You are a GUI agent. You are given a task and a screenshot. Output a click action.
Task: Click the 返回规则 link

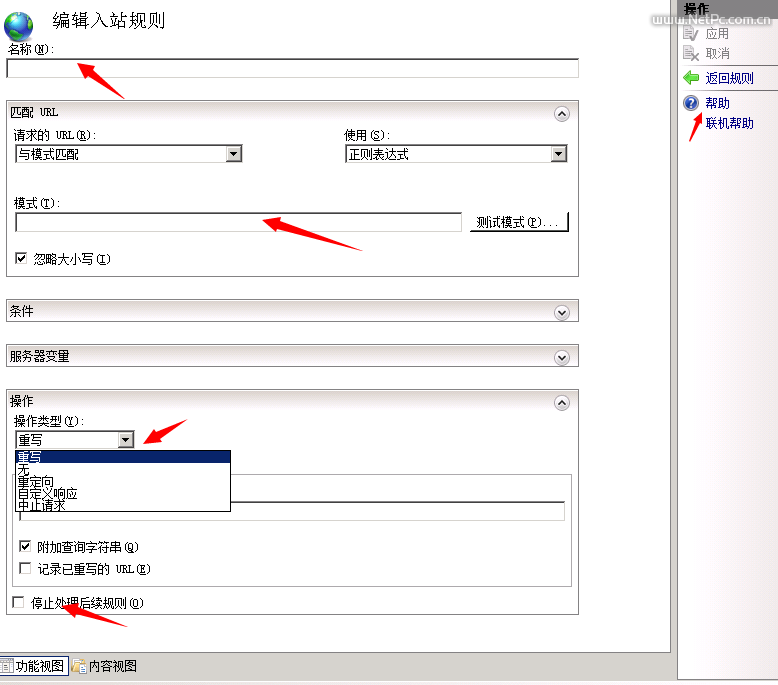729,78
